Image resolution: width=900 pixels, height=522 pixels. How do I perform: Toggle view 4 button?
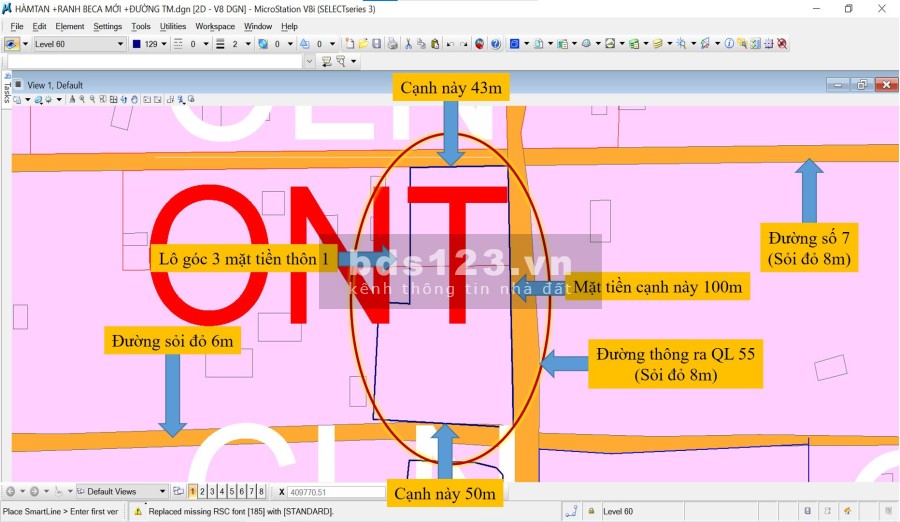(x=222, y=492)
